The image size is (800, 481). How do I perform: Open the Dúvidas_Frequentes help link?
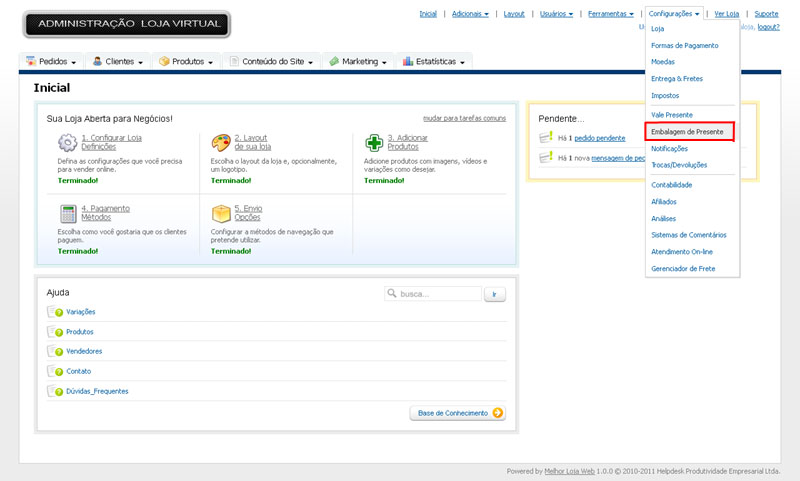point(97,391)
